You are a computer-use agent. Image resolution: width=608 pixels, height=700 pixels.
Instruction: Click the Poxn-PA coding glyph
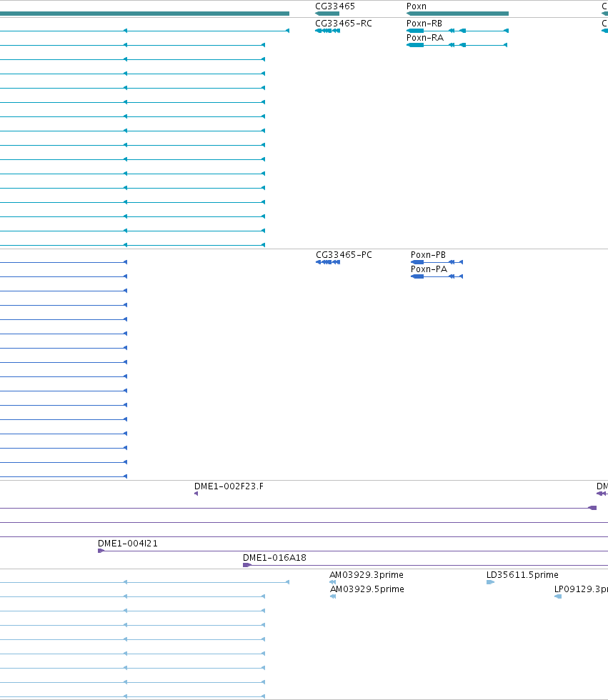pos(437,276)
